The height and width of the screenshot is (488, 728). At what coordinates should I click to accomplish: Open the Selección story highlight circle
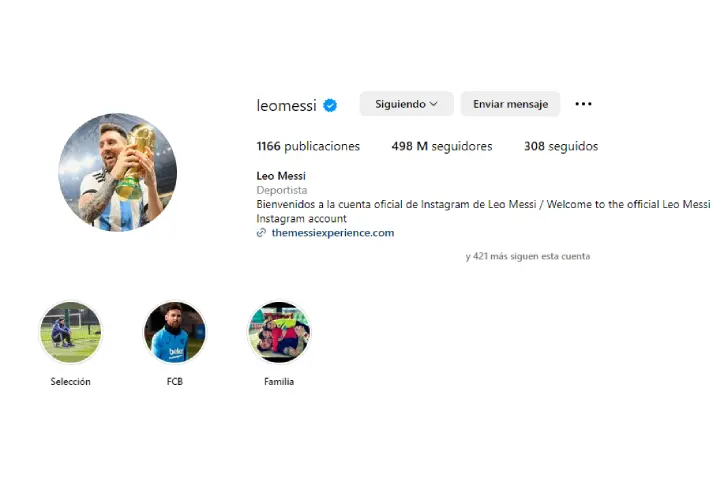[x=71, y=332]
